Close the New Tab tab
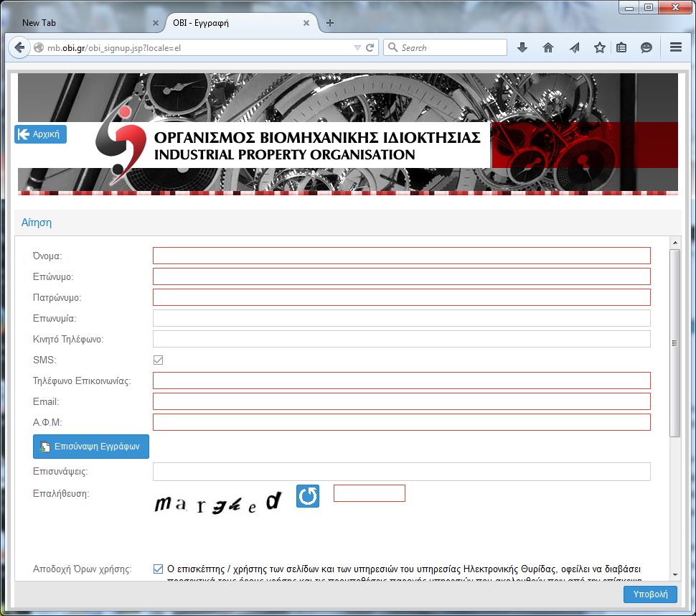Viewport: 696px width, 616px height. (x=156, y=23)
